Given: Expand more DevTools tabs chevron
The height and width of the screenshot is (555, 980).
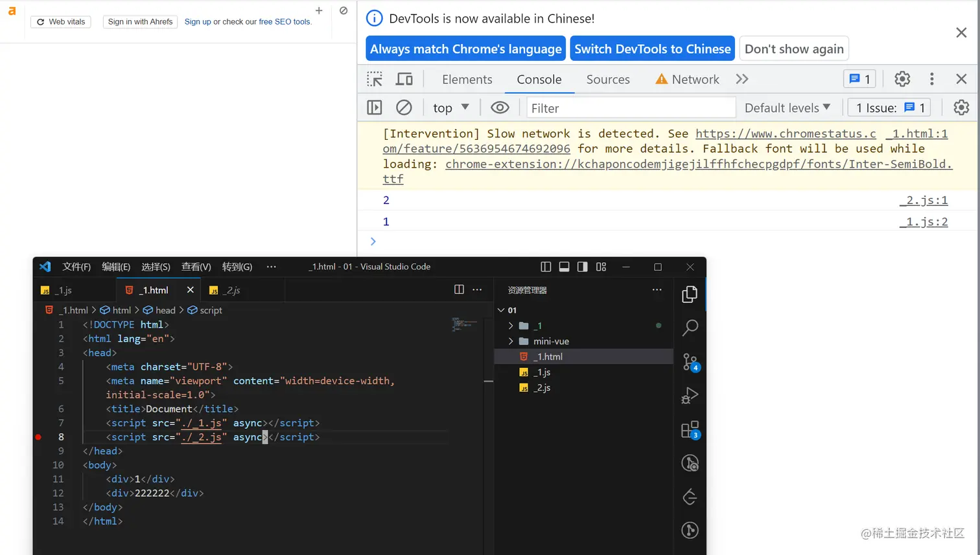Looking at the screenshot, I should (742, 79).
